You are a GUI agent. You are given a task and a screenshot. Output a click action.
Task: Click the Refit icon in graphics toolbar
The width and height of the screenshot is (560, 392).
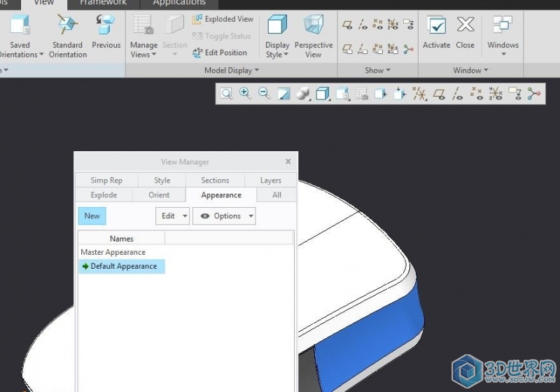coord(227,94)
